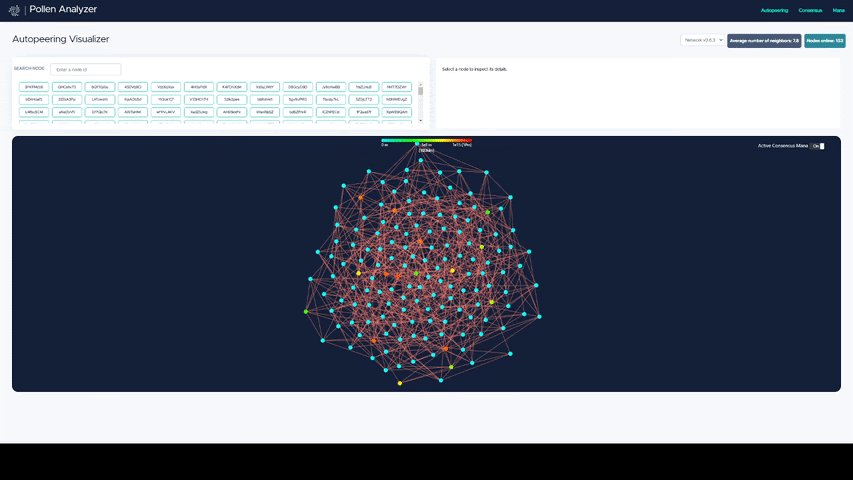
Task: Select the first node ID in list
Action: click(33, 87)
